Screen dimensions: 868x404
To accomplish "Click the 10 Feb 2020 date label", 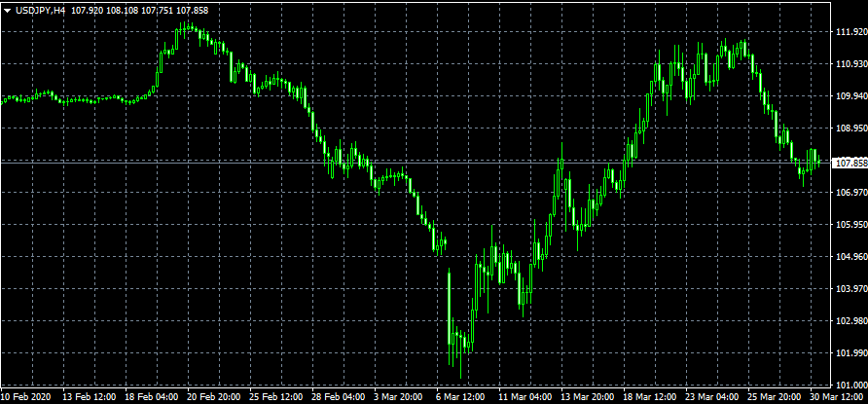I will [x=23, y=397].
